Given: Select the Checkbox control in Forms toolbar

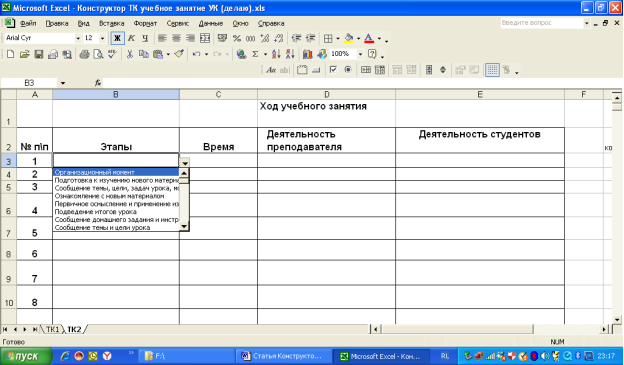Looking at the screenshot, I should 333,70.
